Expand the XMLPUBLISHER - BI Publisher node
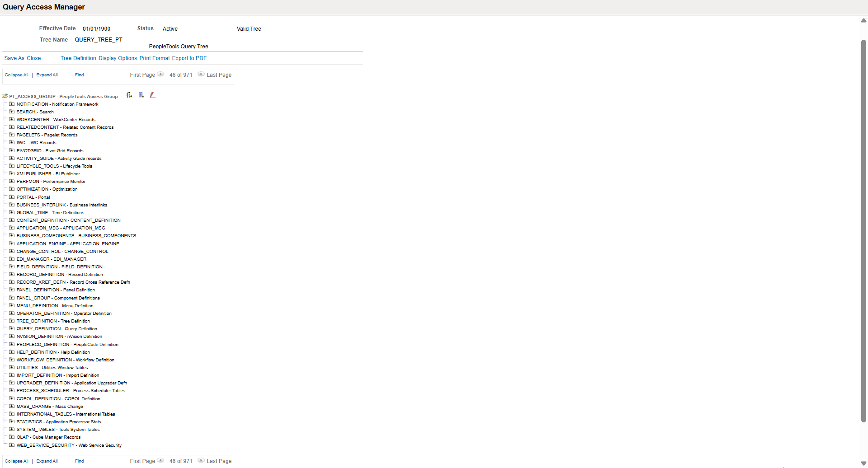868x468 pixels. [11, 173]
